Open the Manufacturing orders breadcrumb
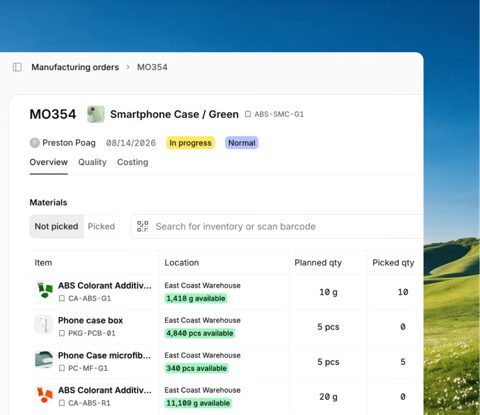Screen dimensions: 480x415 [x=75, y=67]
